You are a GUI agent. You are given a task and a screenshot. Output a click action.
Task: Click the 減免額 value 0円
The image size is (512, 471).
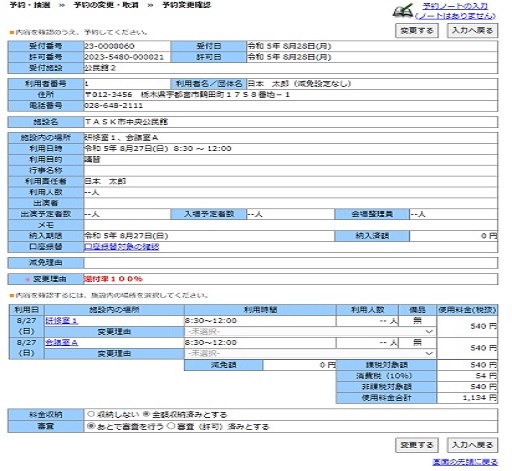(328, 365)
